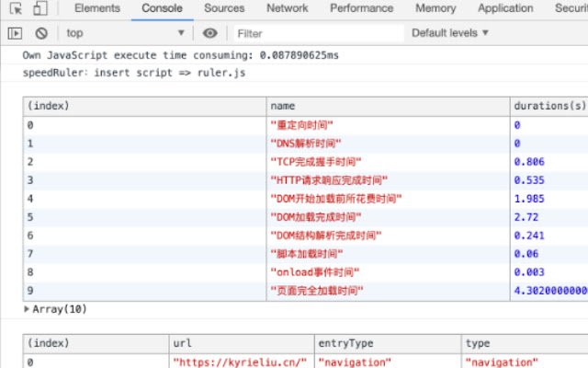Viewport: 588px width, 368px height.
Task: Activate the inspect element picker icon
Action: [x=16, y=8]
